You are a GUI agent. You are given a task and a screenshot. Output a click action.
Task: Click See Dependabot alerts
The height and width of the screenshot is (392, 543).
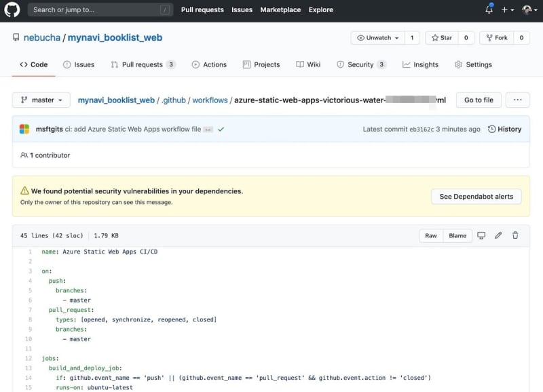click(476, 197)
